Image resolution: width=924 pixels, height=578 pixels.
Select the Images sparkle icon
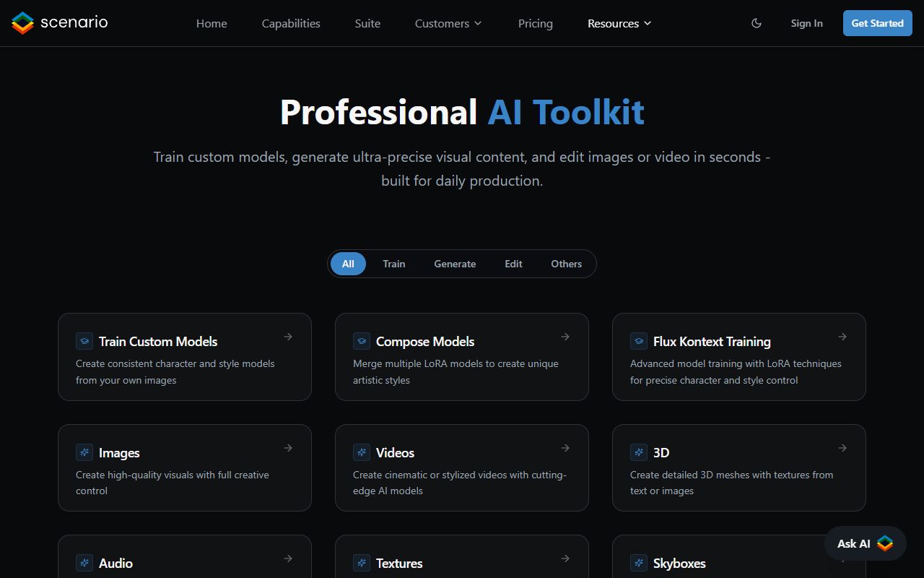pos(84,452)
